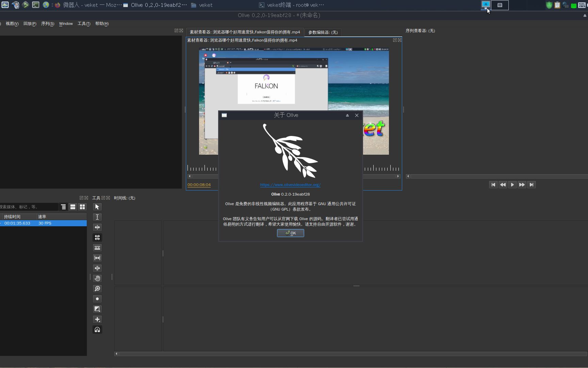Select the Slip tool
Image resolution: width=588 pixels, height=368 pixels.
coord(97,258)
